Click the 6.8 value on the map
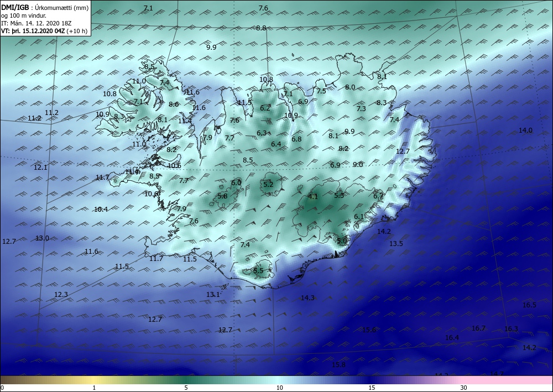 tap(296, 139)
